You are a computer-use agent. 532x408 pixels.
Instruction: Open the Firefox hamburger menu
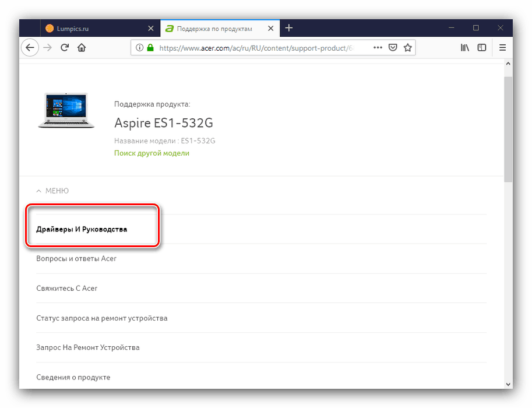click(x=502, y=48)
